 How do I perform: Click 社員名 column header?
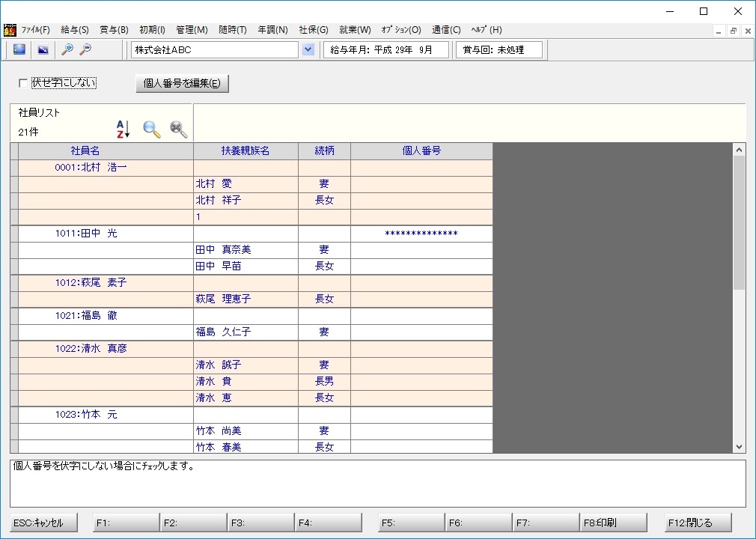[x=106, y=151]
